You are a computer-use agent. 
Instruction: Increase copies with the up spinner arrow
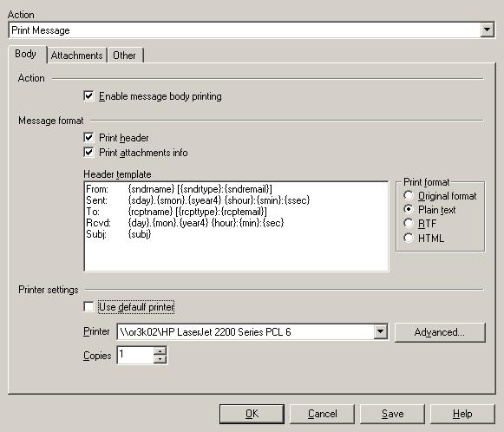[160, 351]
